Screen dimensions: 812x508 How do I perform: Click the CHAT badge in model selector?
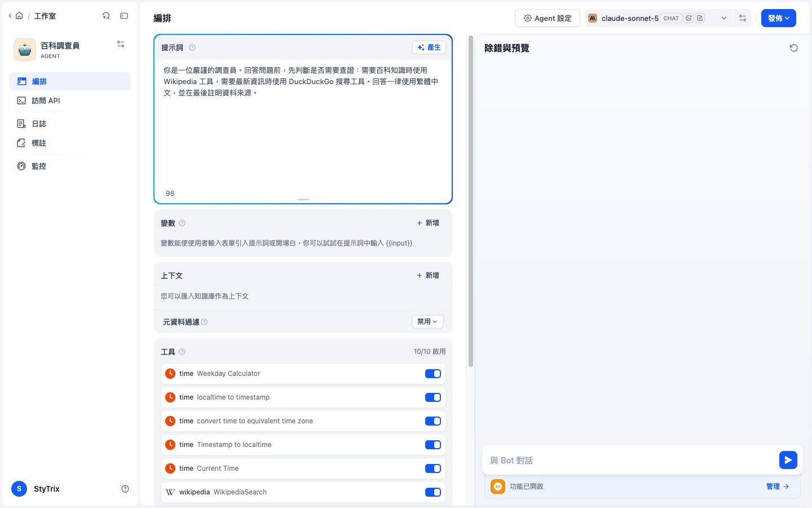click(x=671, y=18)
